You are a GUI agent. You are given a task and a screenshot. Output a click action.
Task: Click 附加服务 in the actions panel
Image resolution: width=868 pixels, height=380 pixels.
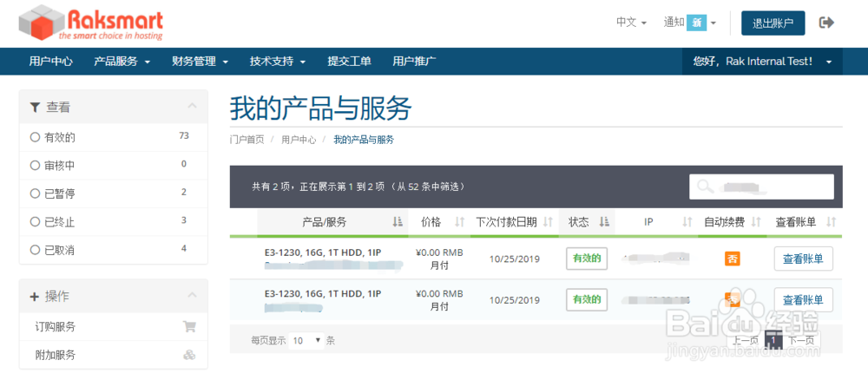pyautogui.click(x=56, y=355)
